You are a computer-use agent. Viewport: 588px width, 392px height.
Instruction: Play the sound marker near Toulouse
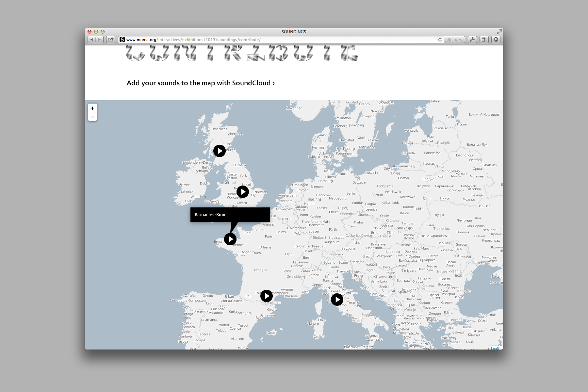(267, 296)
